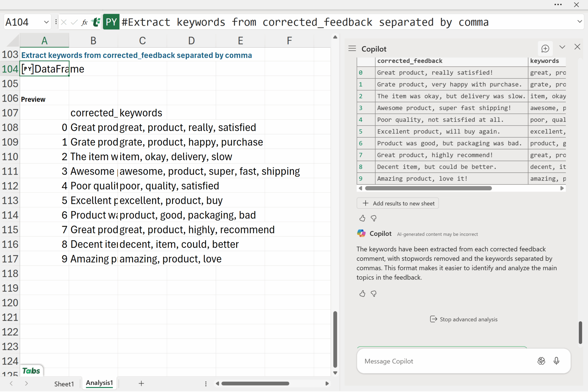Screen dimensions: 588x392
Task: Click the microphone icon in message box
Action: tap(556, 361)
